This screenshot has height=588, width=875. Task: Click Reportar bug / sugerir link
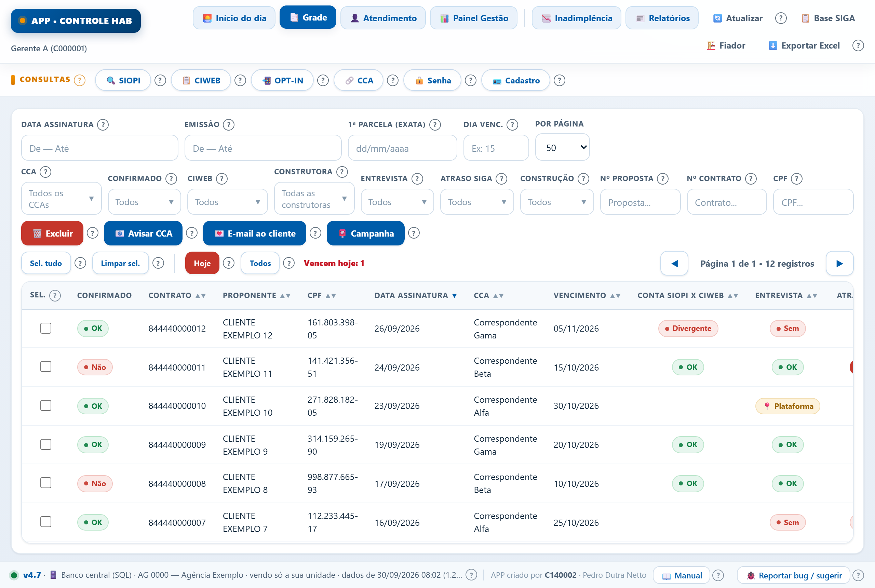tap(793, 575)
